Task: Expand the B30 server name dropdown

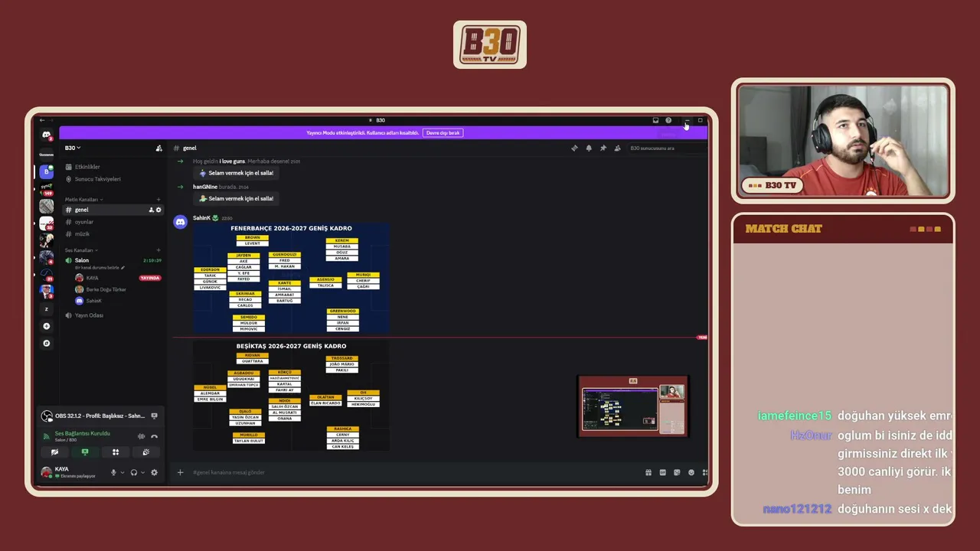Action: 73,148
